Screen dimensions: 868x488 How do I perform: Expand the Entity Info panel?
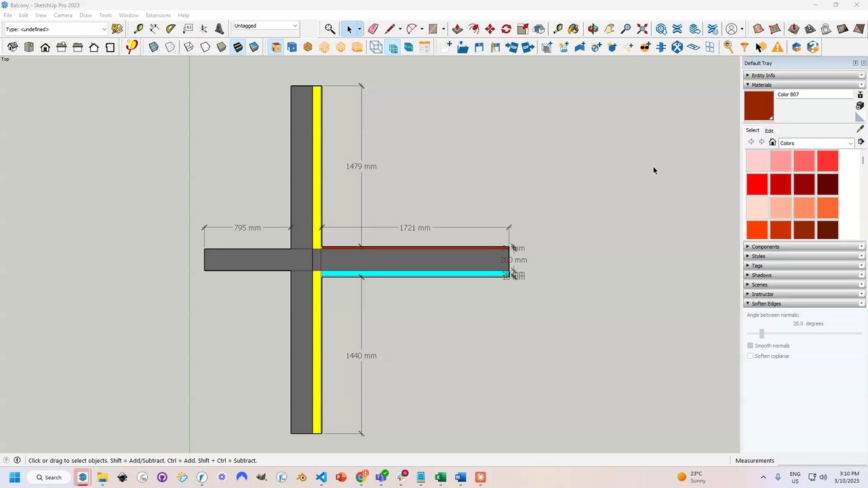click(x=763, y=75)
